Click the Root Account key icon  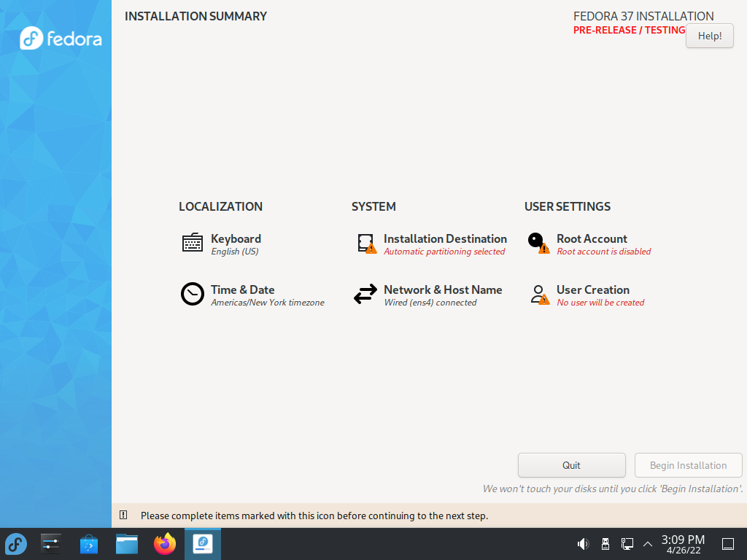click(539, 243)
